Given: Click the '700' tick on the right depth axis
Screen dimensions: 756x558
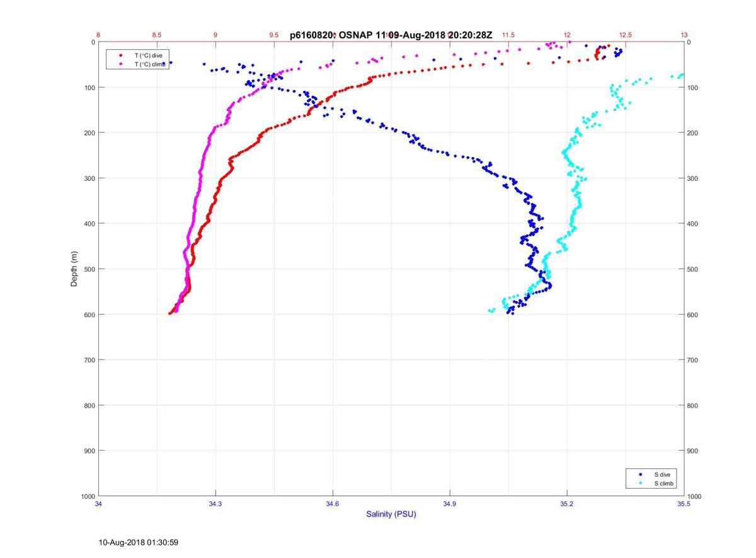Looking at the screenshot, I should (694, 360).
